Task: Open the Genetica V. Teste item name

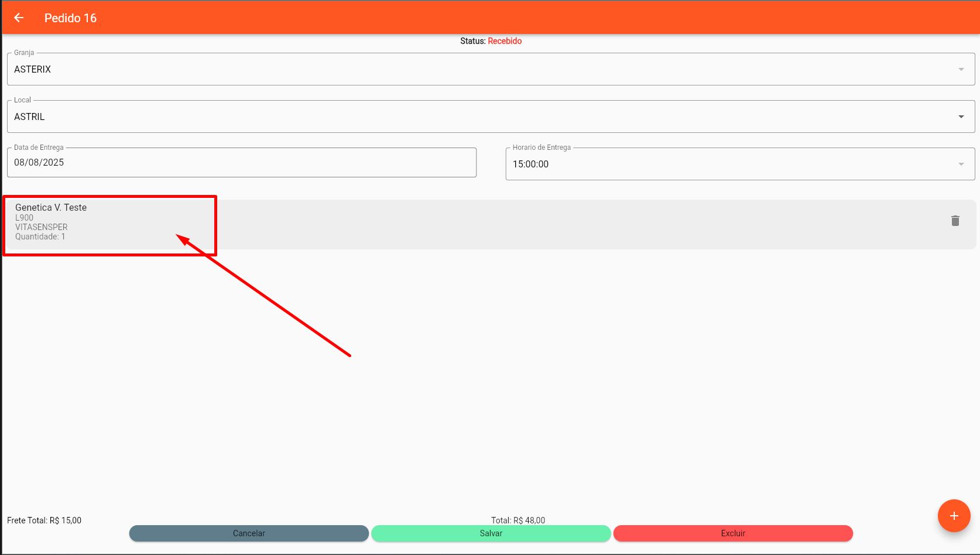Action: tap(51, 207)
